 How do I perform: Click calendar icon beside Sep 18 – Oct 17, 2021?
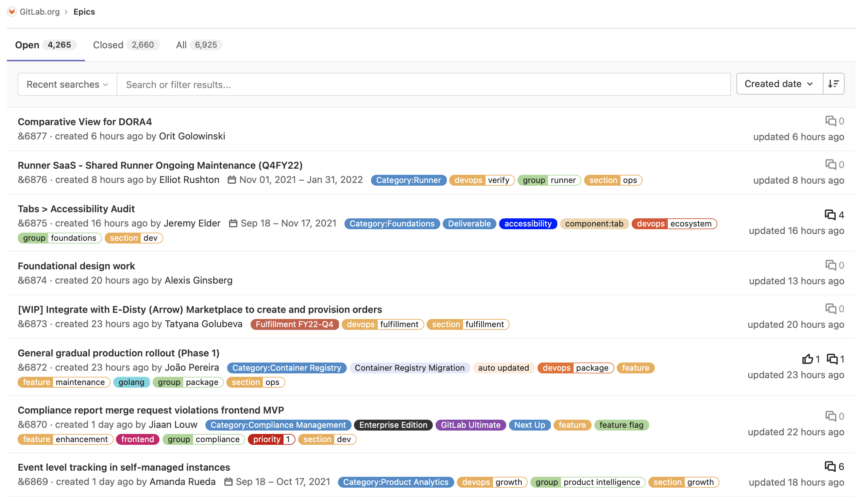(x=228, y=481)
